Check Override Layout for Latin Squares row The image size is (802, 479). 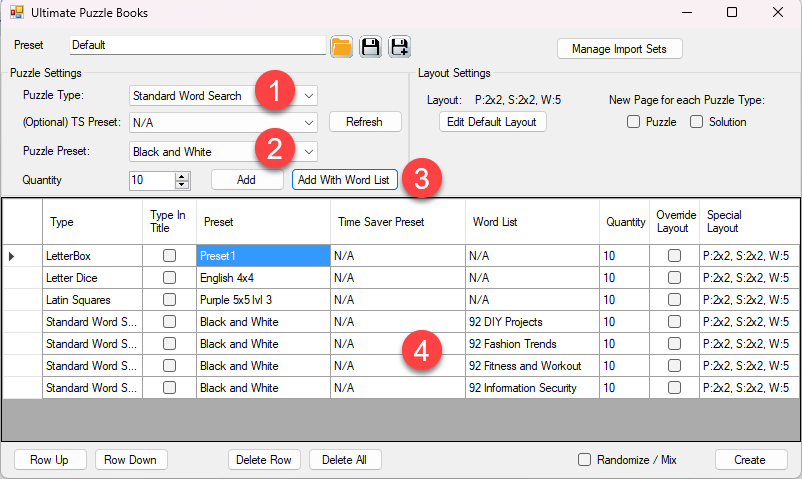(x=675, y=300)
